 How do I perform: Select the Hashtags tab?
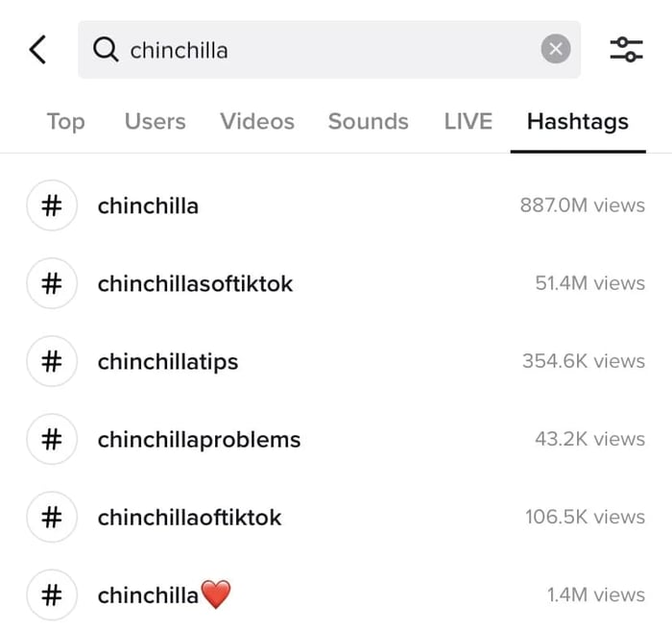coord(577,122)
